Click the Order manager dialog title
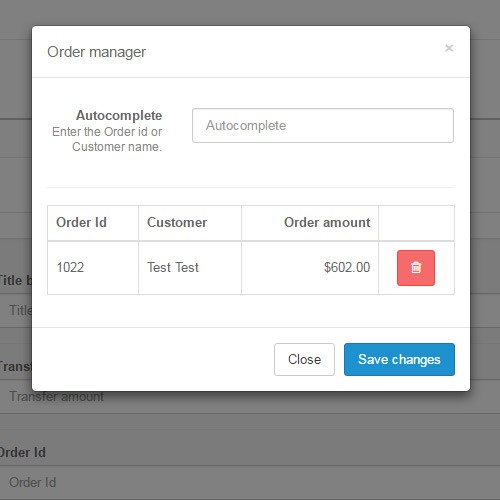Screen dimensions: 500x500 [96, 52]
